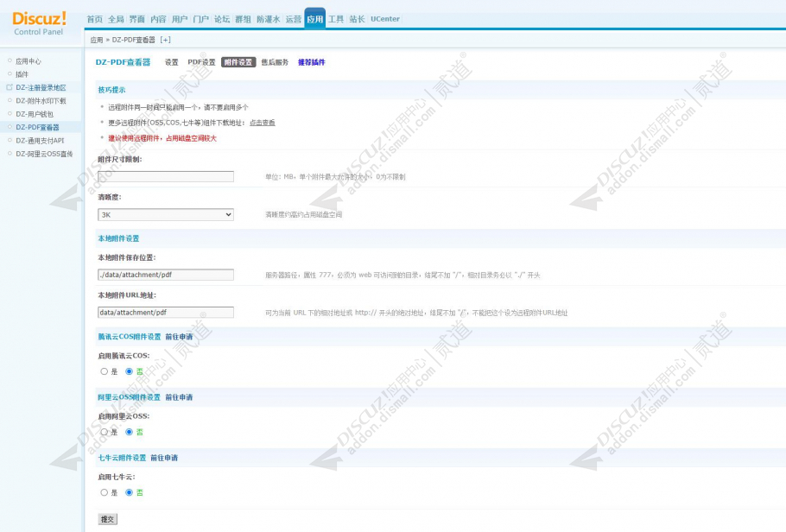Focus the 本地附件保存位置 path field
The width and height of the screenshot is (786, 532).
166,275
